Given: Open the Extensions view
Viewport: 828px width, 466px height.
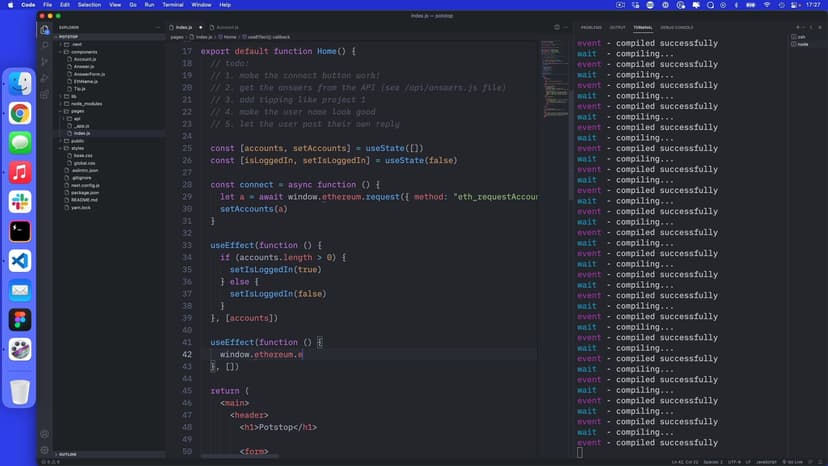Looking at the screenshot, I should tap(45, 93).
